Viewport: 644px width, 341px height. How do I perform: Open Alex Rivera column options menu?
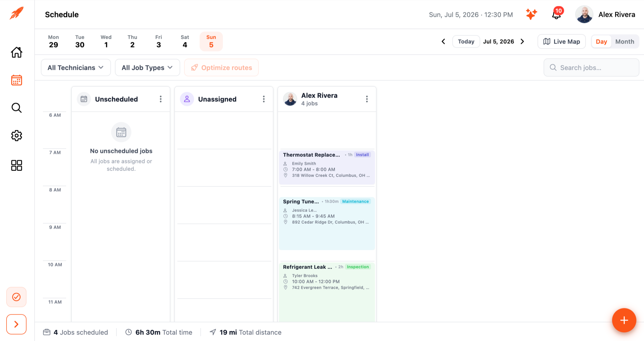[367, 99]
